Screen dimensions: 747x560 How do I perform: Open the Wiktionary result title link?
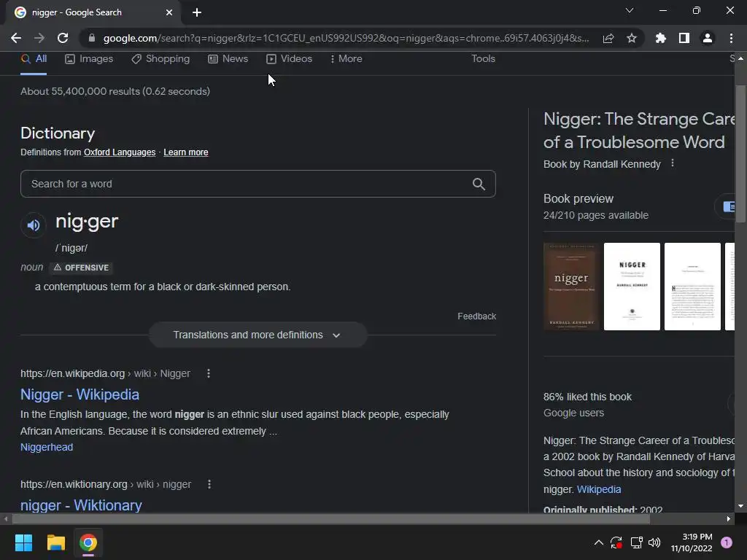[81, 505]
